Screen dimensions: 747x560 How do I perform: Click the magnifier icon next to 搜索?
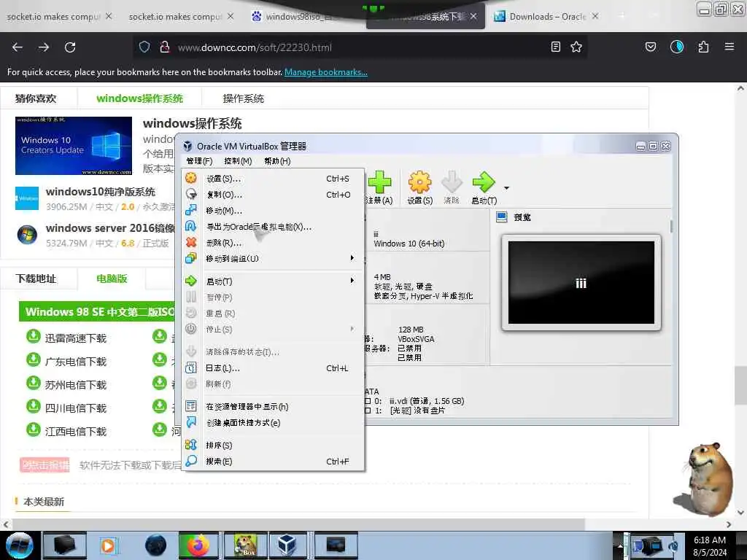(x=191, y=461)
